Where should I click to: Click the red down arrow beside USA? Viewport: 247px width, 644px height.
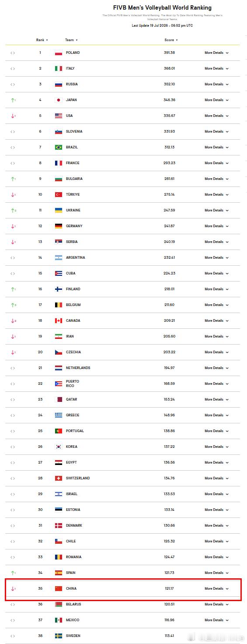(x=13, y=116)
